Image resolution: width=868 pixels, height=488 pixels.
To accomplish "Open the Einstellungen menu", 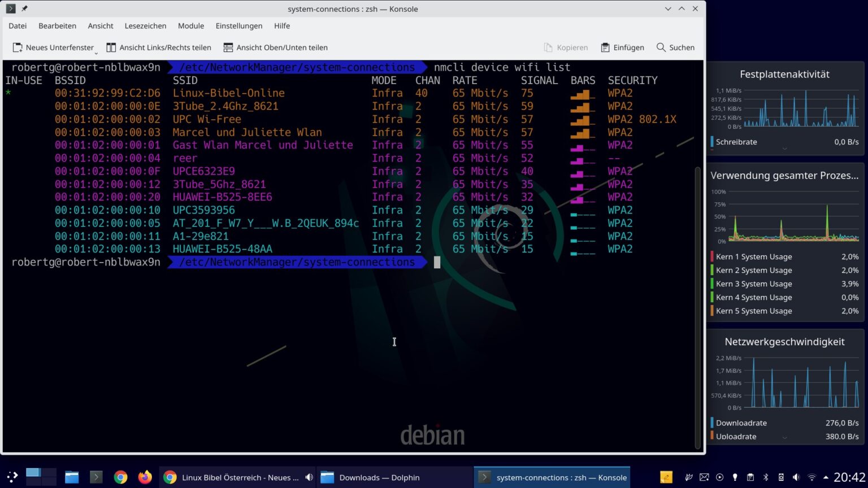I will [239, 26].
